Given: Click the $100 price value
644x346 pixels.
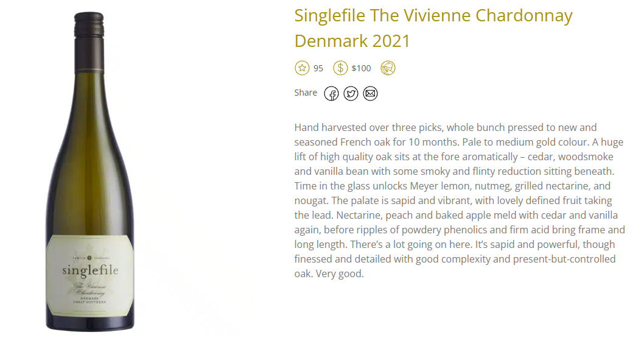Looking at the screenshot, I should (361, 68).
